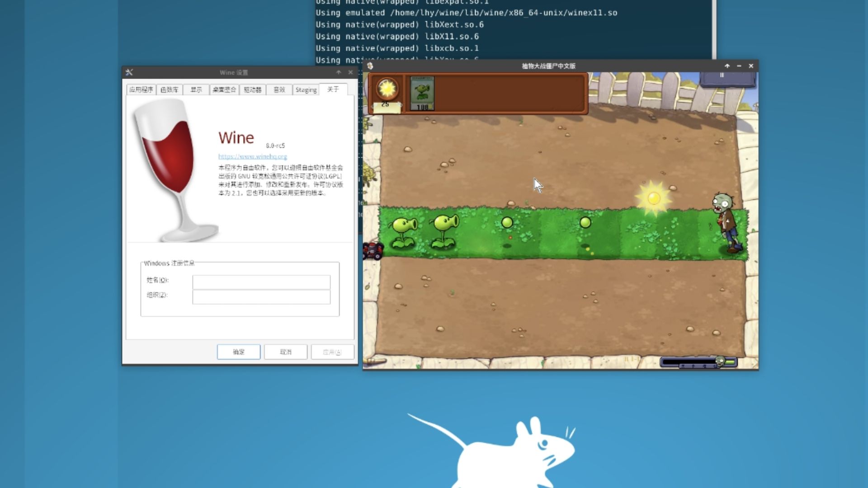Click the sun count value 25
Image resolution: width=868 pixels, height=488 pixels.
(x=385, y=104)
